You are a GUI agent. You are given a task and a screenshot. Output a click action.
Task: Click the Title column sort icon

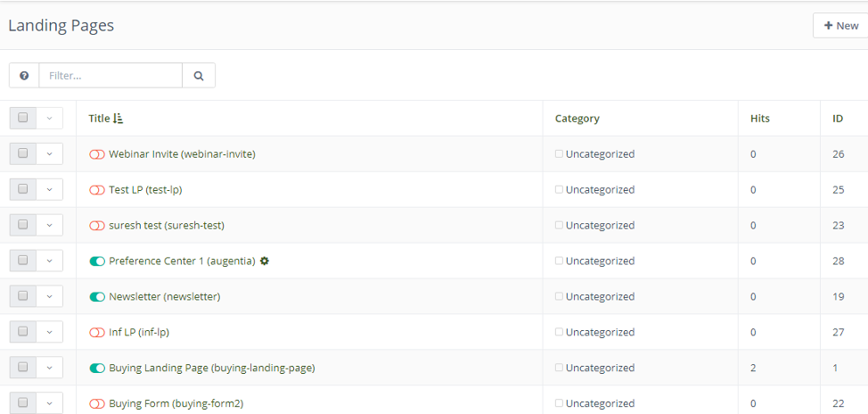coord(119,119)
